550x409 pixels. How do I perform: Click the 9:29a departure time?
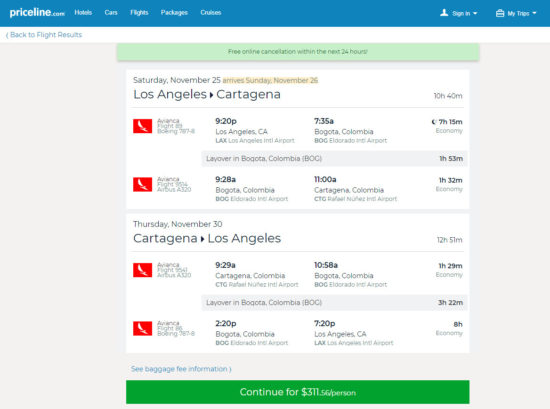tap(225, 265)
